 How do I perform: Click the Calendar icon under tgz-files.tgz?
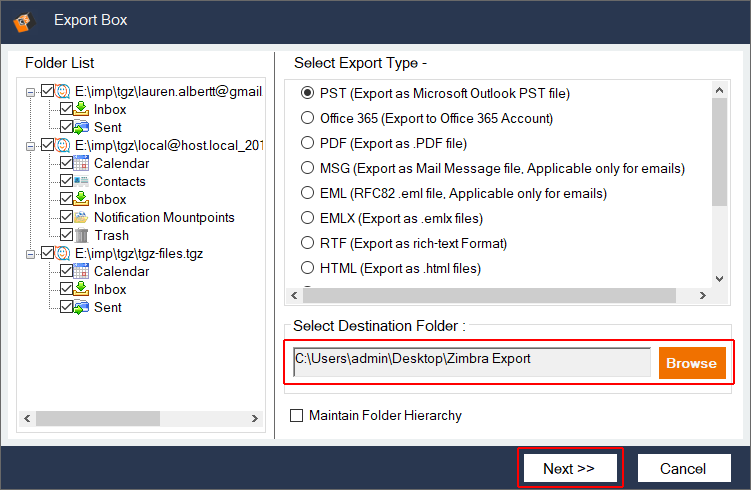click(x=82, y=272)
